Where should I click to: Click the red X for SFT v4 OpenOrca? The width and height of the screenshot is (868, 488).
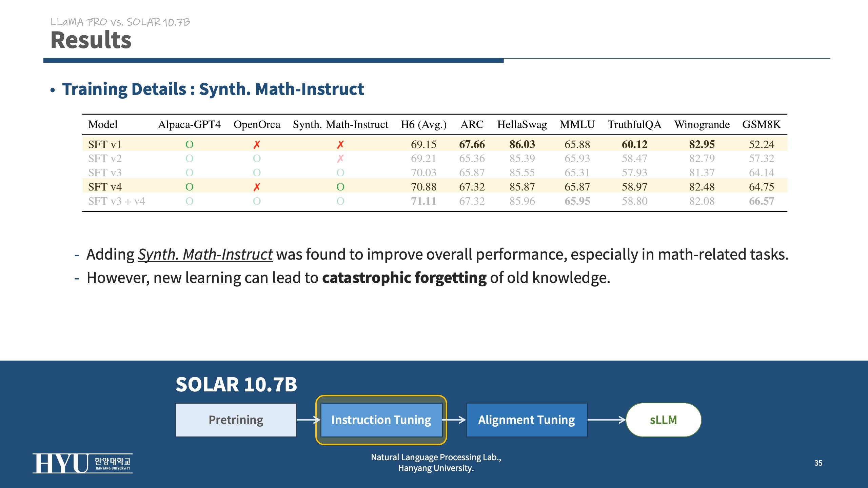coord(257,187)
